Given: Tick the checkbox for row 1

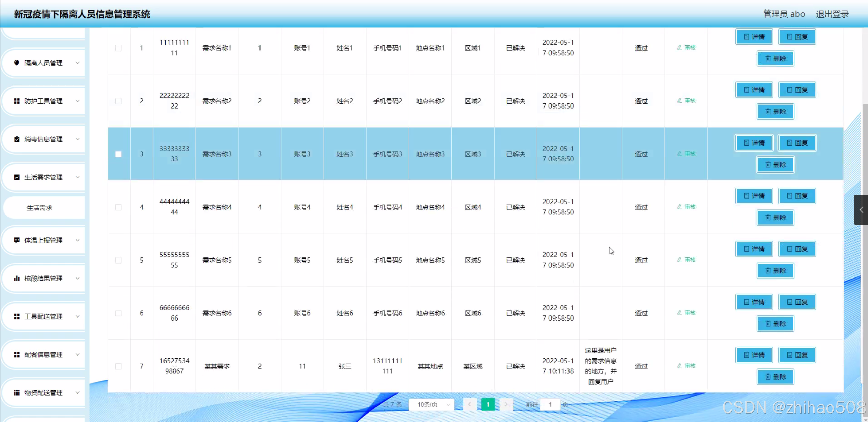Looking at the screenshot, I should pyautogui.click(x=118, y=48).
